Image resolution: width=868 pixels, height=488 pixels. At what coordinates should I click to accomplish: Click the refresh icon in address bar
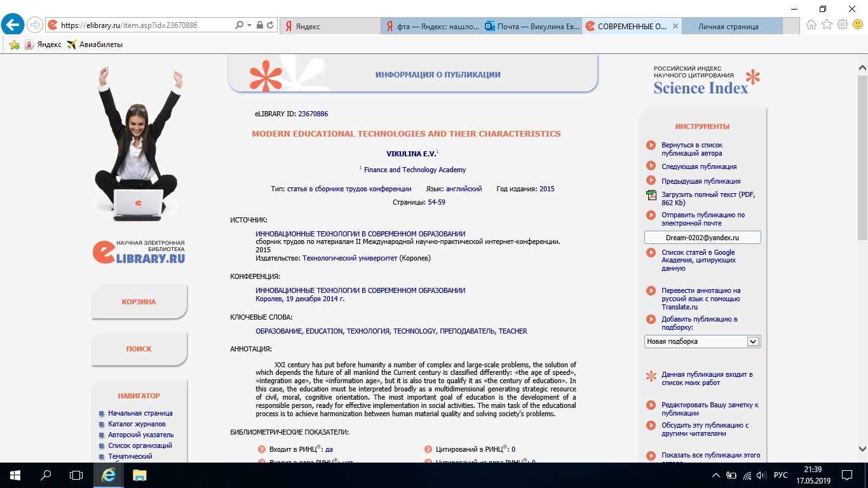click(x=270, y=25)
